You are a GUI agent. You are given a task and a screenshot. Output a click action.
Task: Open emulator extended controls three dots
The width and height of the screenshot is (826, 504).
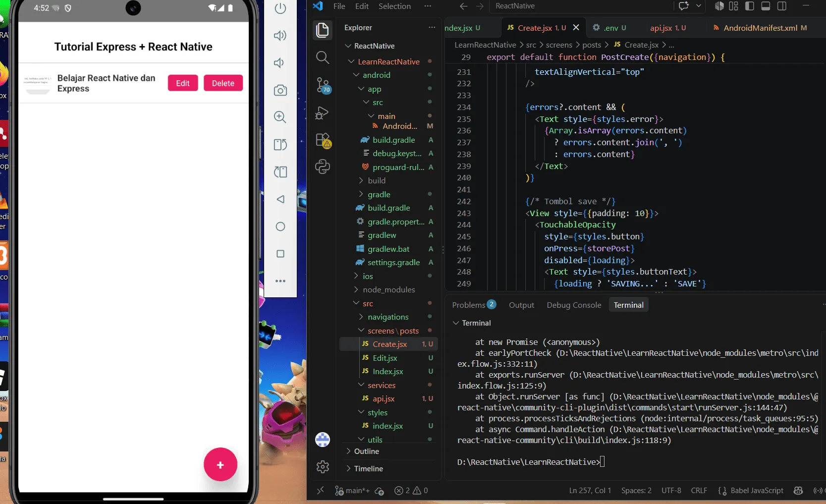click(280, 281)
